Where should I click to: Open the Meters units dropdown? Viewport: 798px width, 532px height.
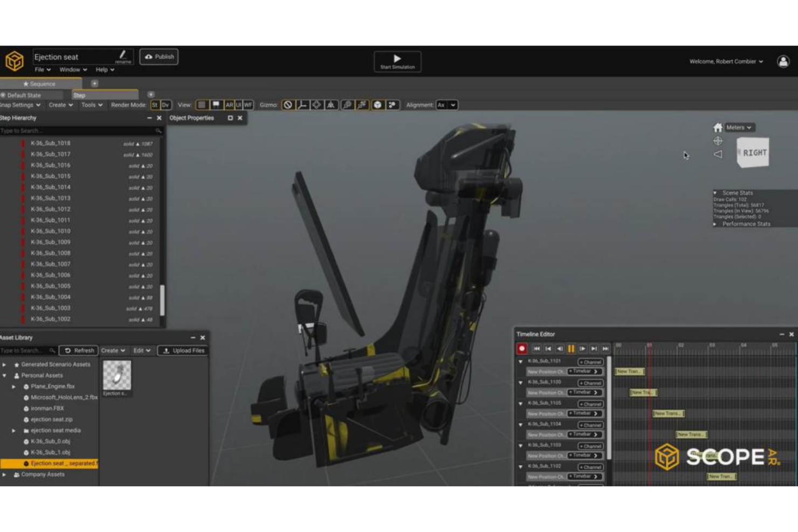[x=739, y=128]
